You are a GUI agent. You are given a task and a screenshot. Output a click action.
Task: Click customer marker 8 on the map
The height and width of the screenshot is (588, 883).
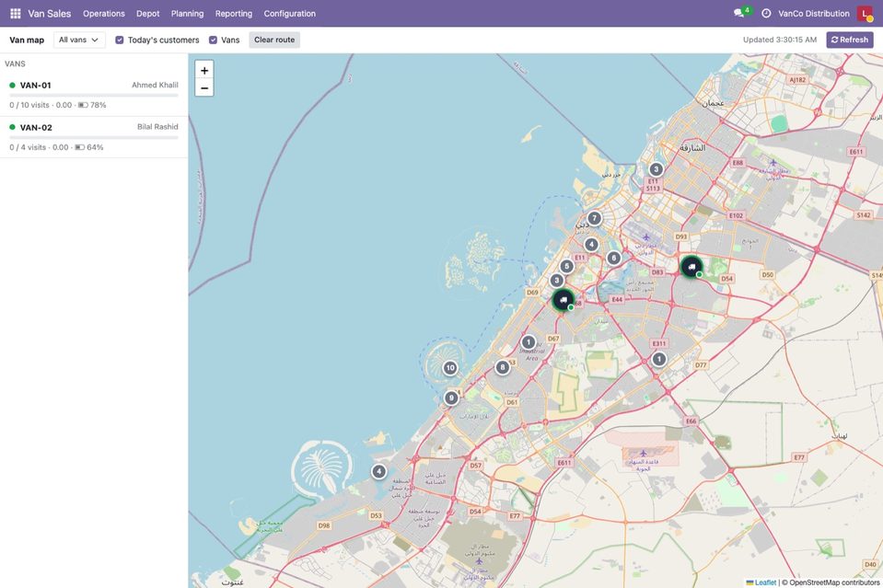tap(503, 367)
